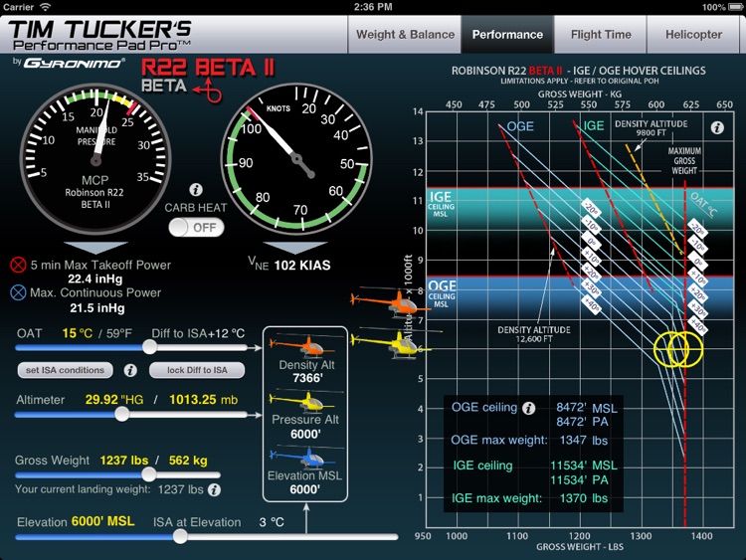The image size is (746, 560).
Task: Select the Performance tab
Action: (507, 34)
